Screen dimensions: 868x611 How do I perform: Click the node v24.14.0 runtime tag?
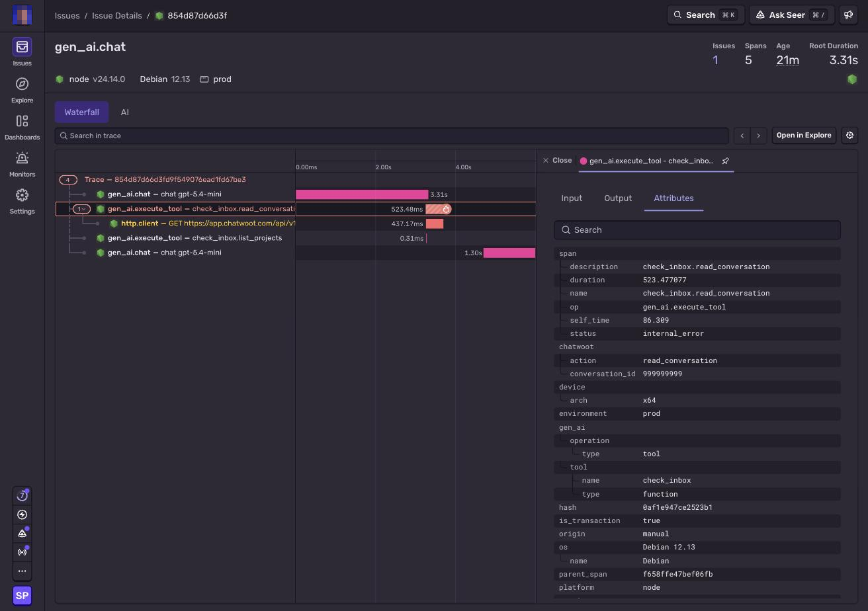[x=90, y=79]
